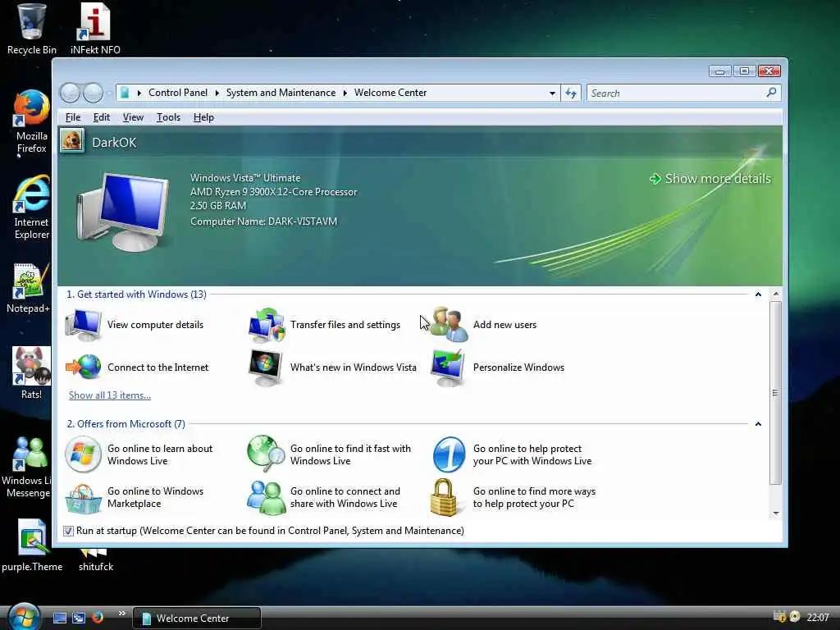Open View computer details icon
Viewport: 840px width, 630px height.
[x=83, y=325]
